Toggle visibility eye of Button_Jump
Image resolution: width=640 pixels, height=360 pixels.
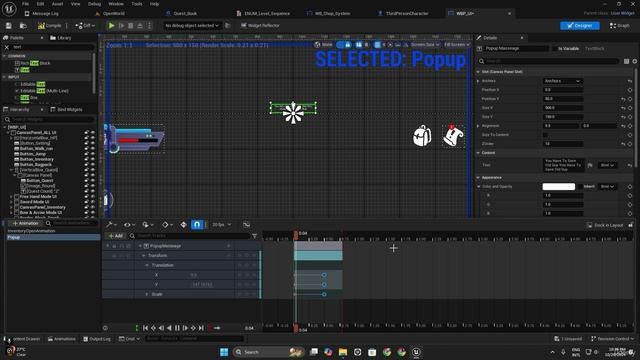93,154
